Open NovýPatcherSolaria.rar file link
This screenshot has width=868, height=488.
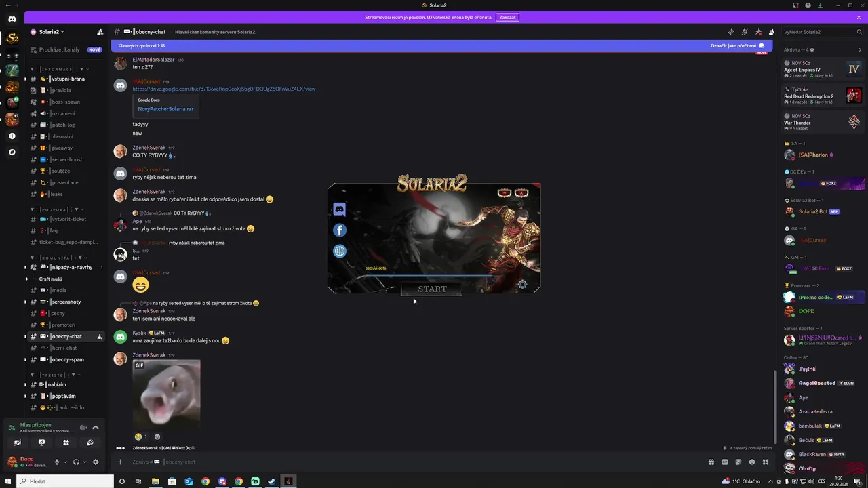point(165,109)
